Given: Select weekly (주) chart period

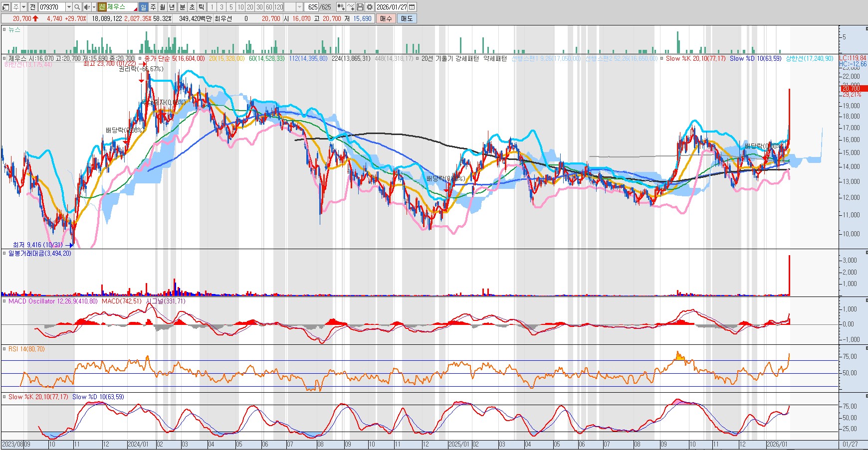Looking at the screenshot, I should click(x=153, y=7).
